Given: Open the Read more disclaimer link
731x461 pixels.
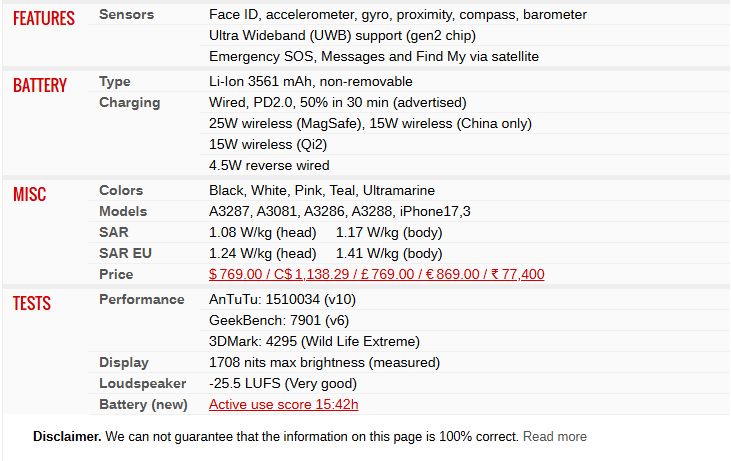Looking at the screenshot, I should pos(554,436).
